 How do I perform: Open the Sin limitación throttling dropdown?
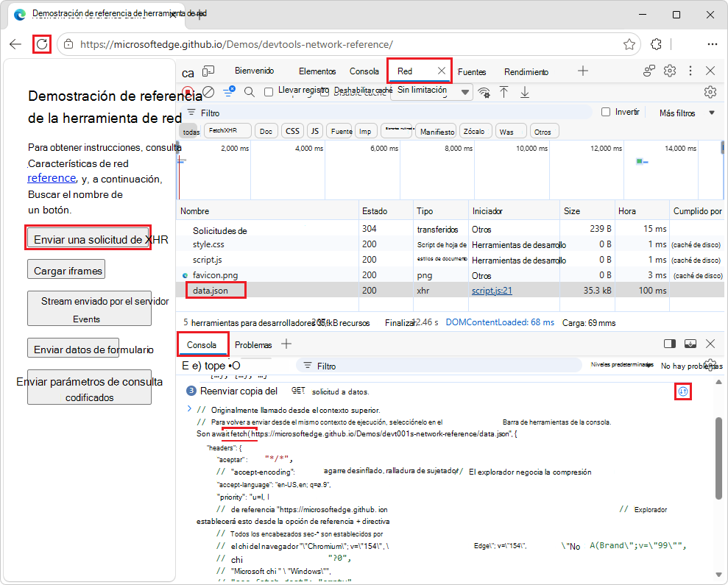[432, 92]
